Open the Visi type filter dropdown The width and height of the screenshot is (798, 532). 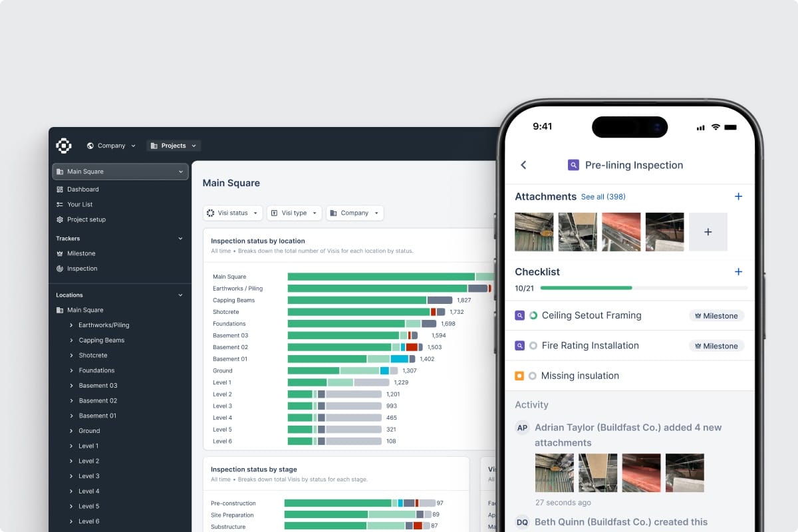(295, 213)
